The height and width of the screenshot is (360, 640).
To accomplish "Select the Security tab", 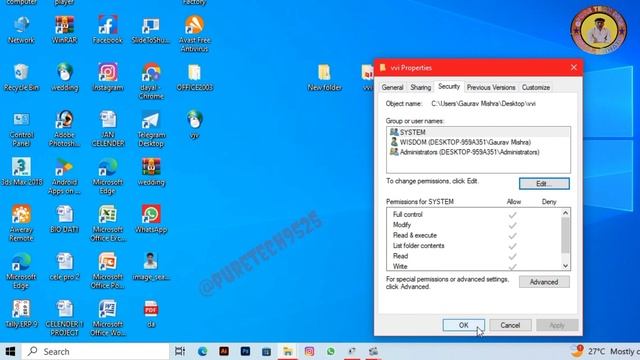I will tap(449, 87).
